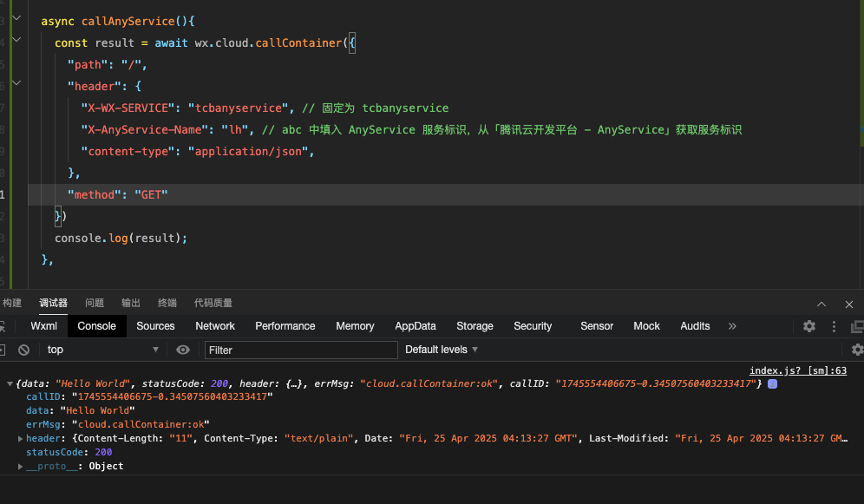
Task: Open the Audits tab
Action: click(x=695, y=326)
